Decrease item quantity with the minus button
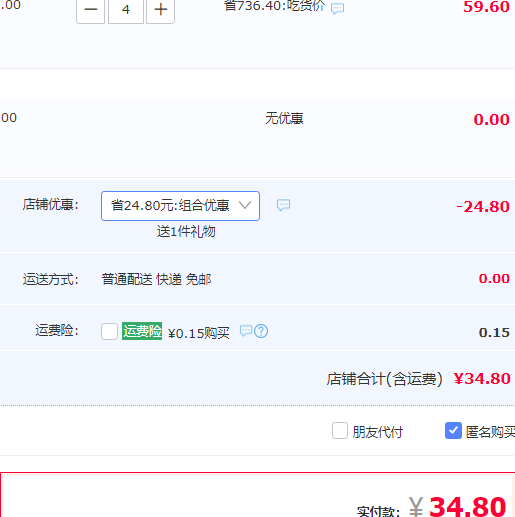Image resolution: width=515 pixels, height=517 pixels. [x=90, y=10]
